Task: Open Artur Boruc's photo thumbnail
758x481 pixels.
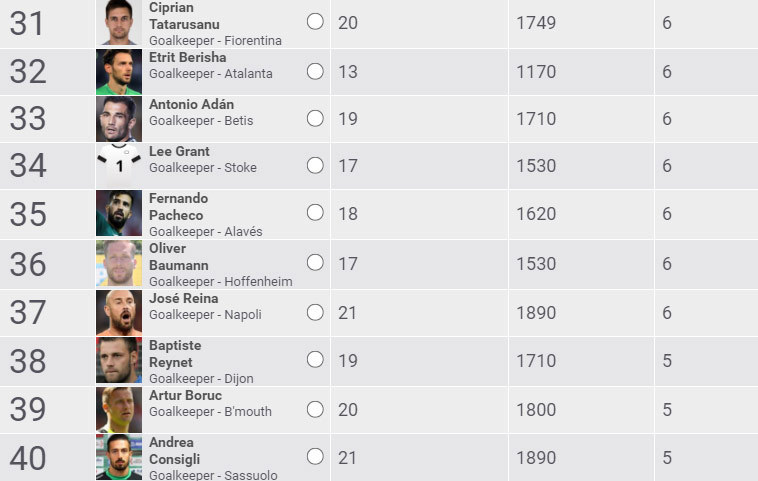Action: [119, 409]
